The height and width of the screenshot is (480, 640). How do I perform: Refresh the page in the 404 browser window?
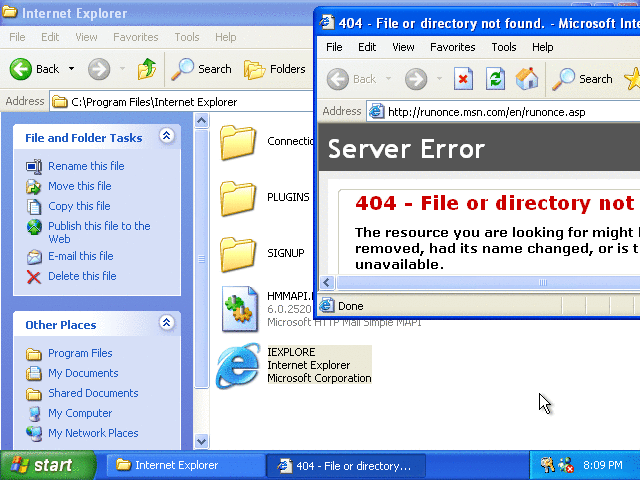(495, 79)
